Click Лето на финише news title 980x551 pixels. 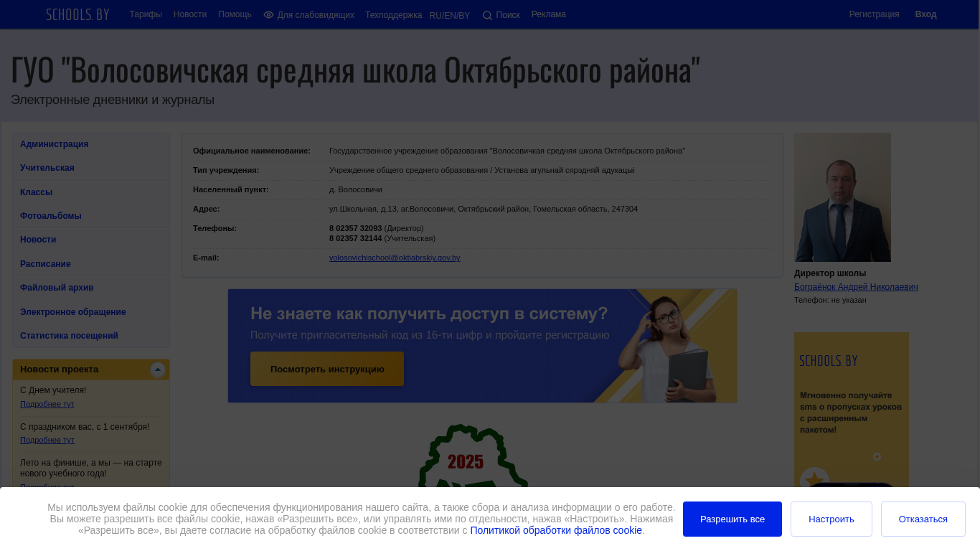click(x=91, y=468)
